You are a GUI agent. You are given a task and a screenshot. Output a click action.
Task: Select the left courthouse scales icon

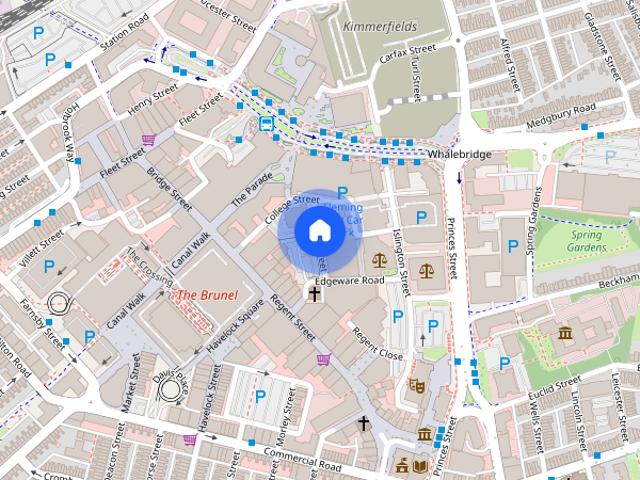coord(380,260)
